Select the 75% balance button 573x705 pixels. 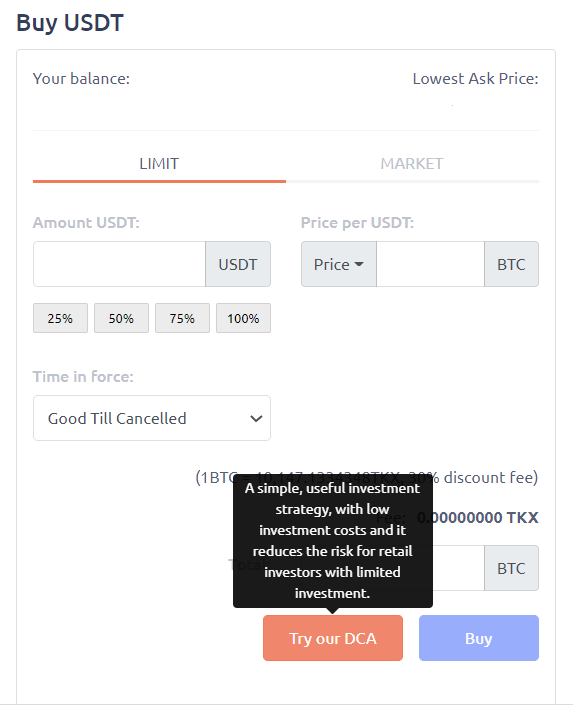point(182,318)
